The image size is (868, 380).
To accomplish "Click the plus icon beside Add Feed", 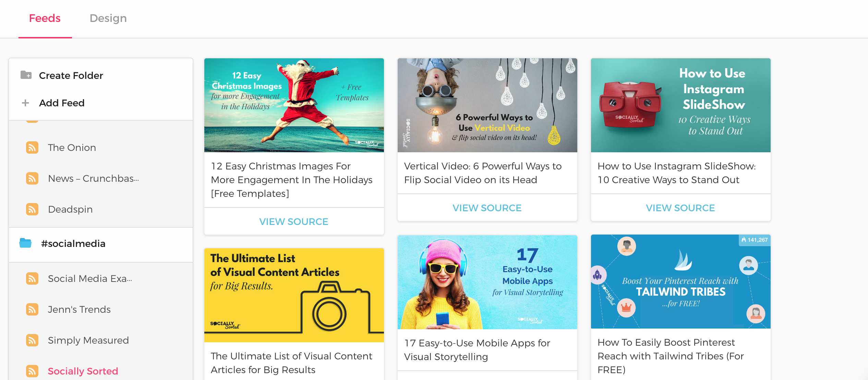I will (x=25, y=103).
